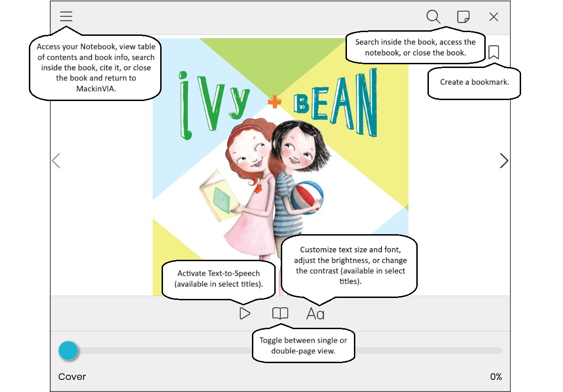Go to the next page arrow

(x=504, y=161)
